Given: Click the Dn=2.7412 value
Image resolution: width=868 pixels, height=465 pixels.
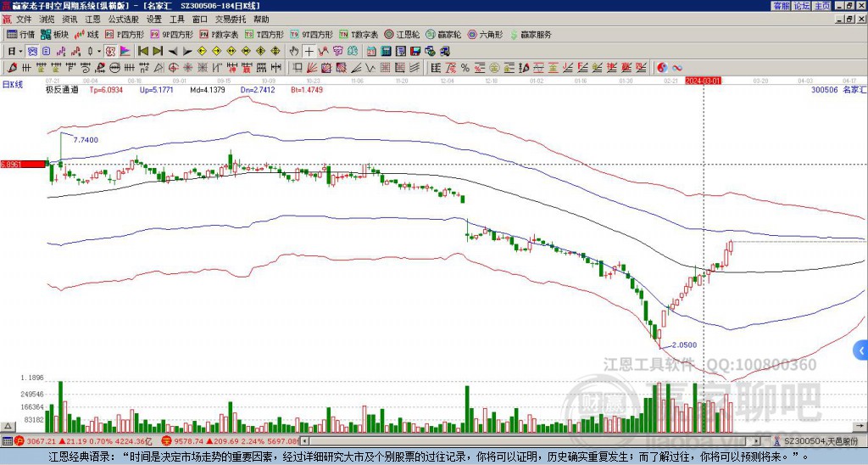Looking at the screenshot, I should click(x=258, y=90).
